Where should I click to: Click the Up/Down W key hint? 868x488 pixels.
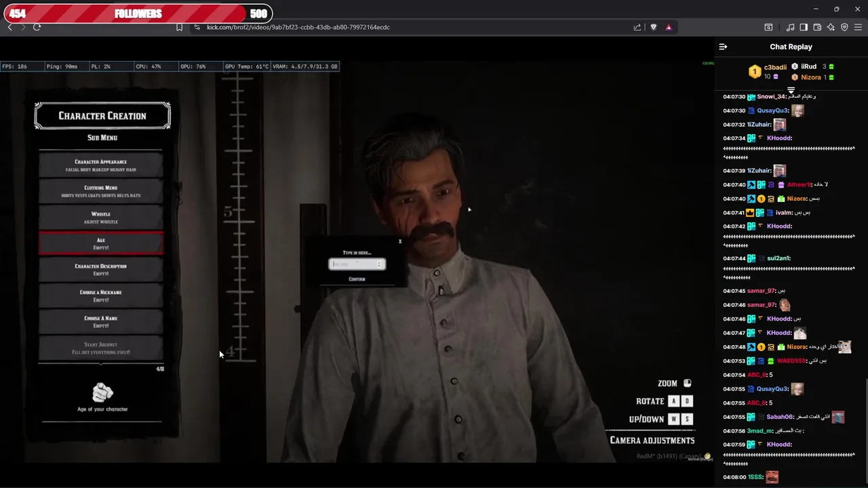pos(673,419)
